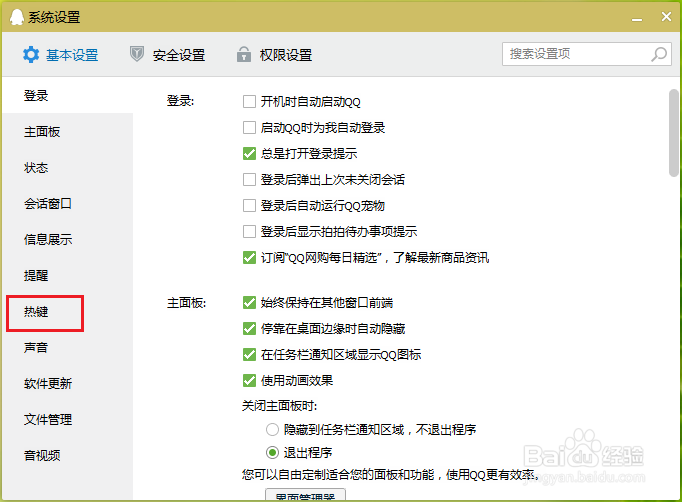Enable 开机时自动启动QQ checkbox
Viewport: 682px width, 502px height.
pyautogui.click(x=249, y=102)
